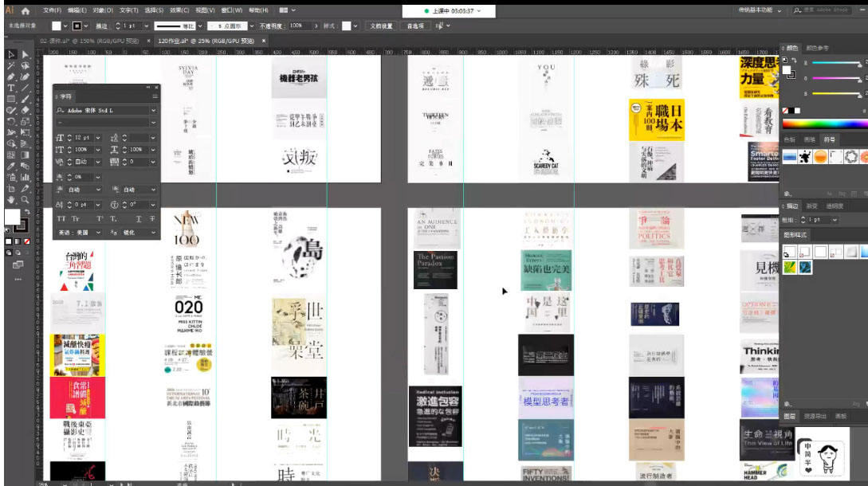This screenshot has width=868, height=486.
Task: Select the Paintbrush tool
Action: click(25, 99)
